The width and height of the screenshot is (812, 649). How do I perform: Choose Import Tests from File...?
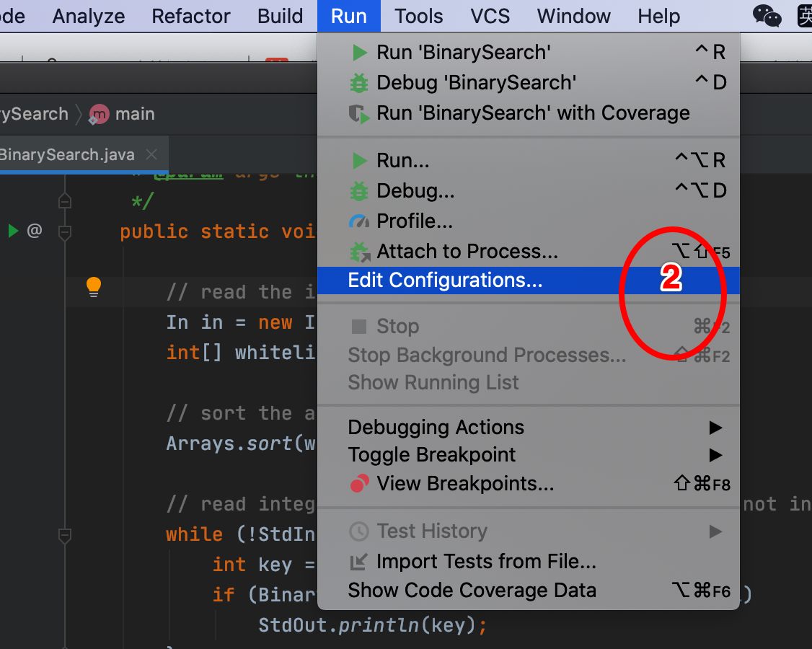486,562
